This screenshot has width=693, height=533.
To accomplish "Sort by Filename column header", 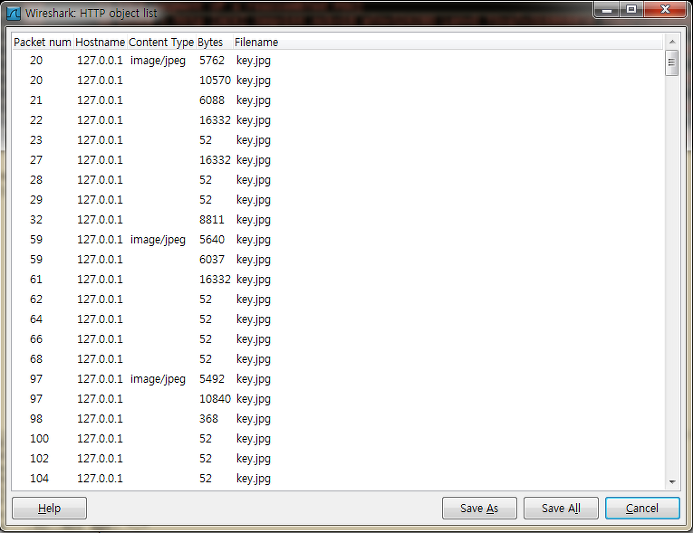I will [447, 42].
